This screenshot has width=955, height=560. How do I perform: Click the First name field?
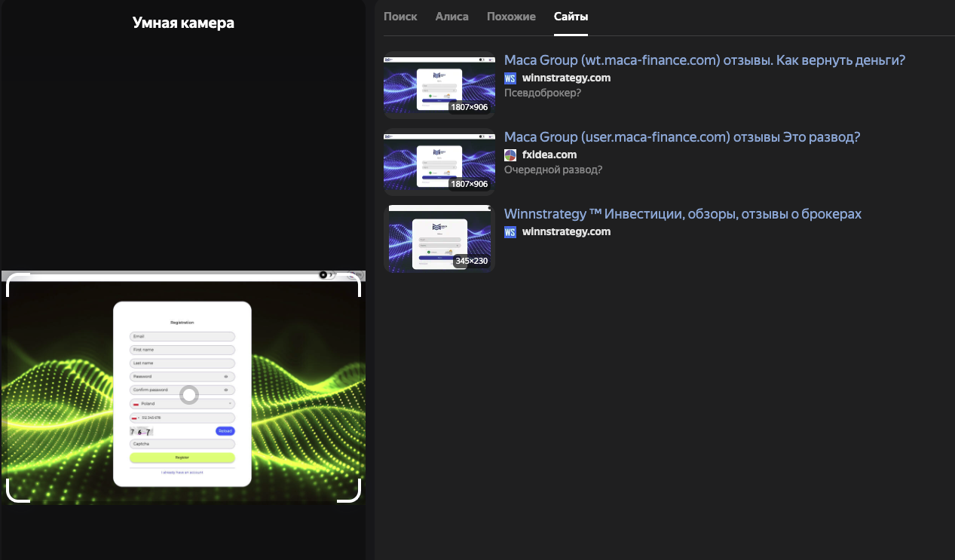point(182,350)
